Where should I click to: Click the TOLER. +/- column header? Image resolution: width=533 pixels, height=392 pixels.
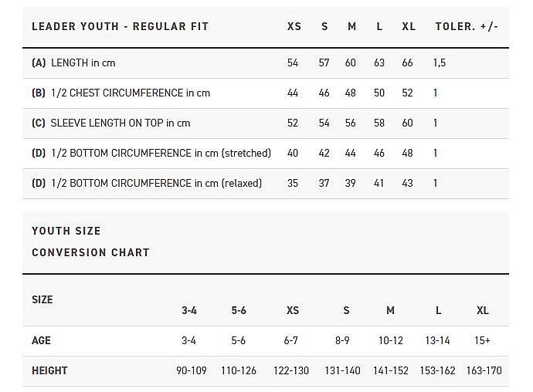click(x=467, y=26)
